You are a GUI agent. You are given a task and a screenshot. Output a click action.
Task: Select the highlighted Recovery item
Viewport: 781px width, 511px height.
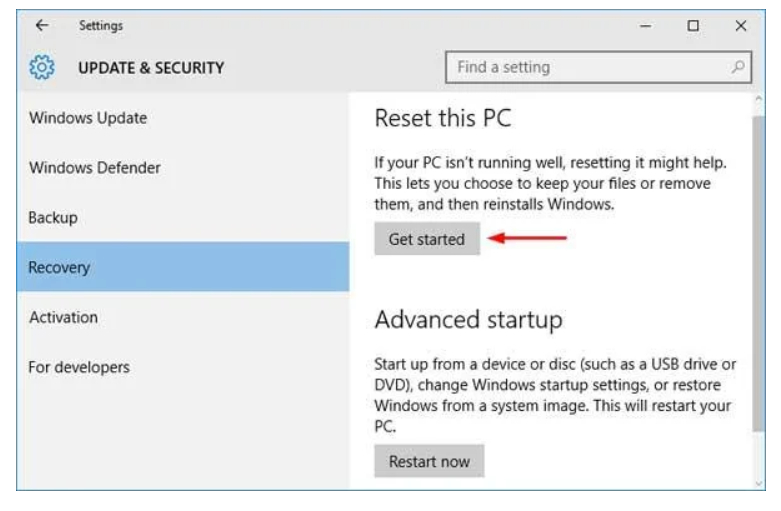click(60, 268)
